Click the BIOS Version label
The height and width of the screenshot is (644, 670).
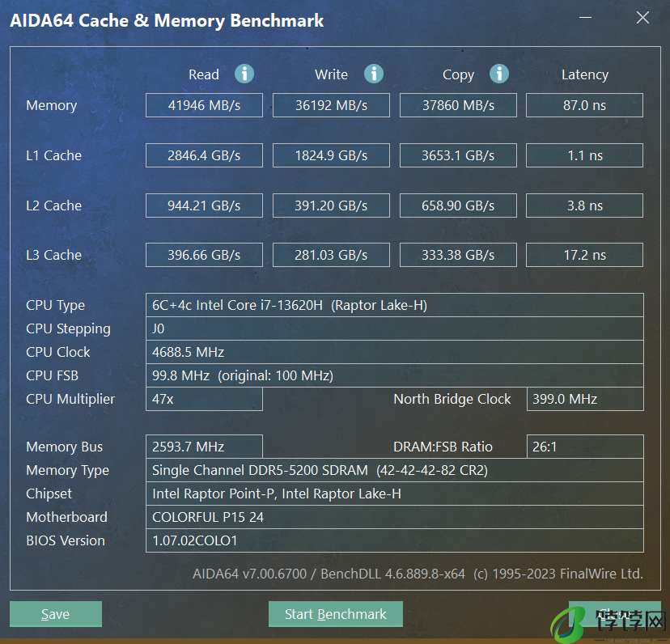pos(66,540)
